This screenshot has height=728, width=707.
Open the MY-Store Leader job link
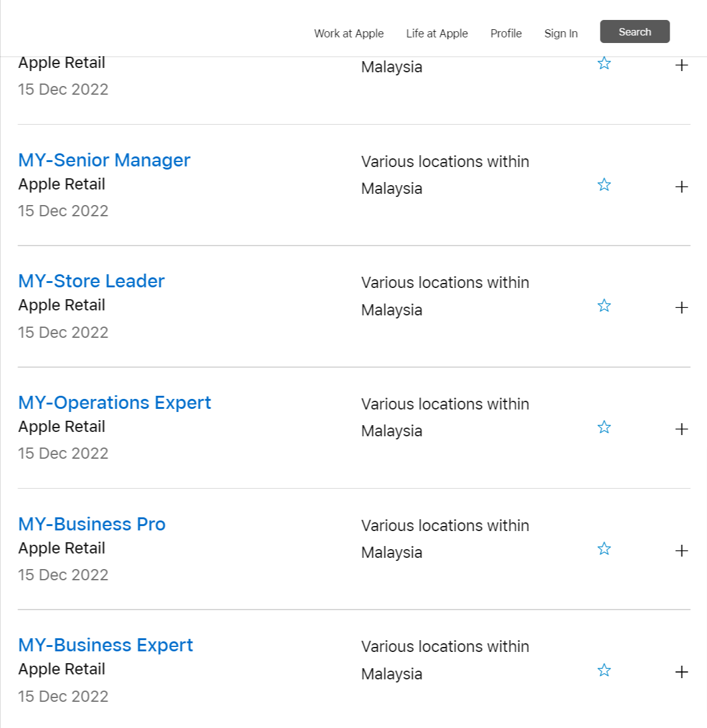tap(92, 281)
